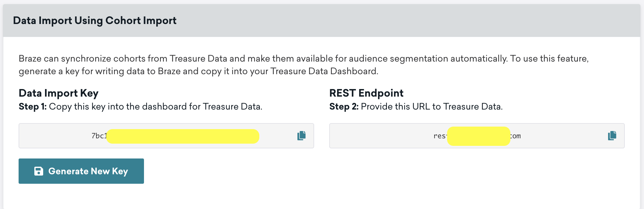Click 'Treasure Data Dashboard' in the description
Image resolution: width=644 pixels, height=209 pixels.
coord(324,71)
